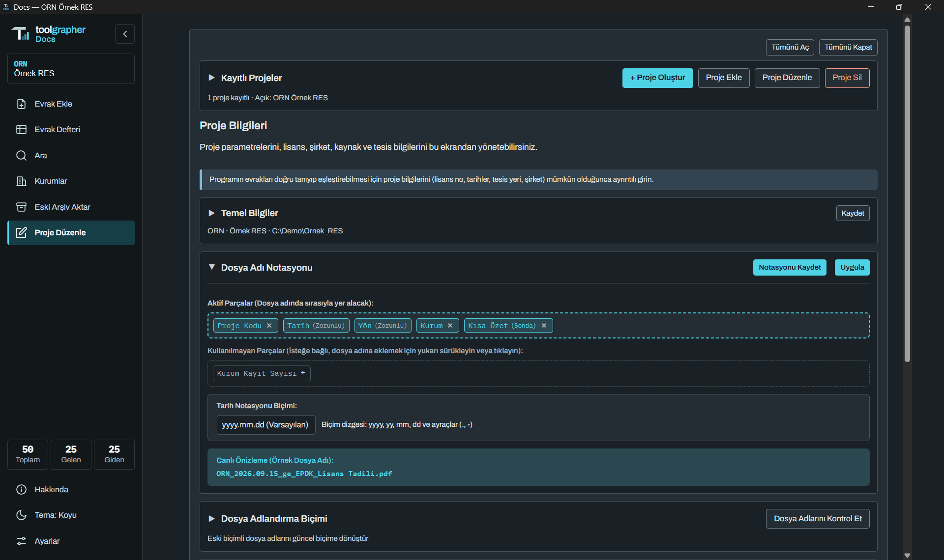This screenshot has height=560, width=944.
Task: Open the ORN Örnek RES project selector
Action: pyautogui.click(x=71, y=69)
